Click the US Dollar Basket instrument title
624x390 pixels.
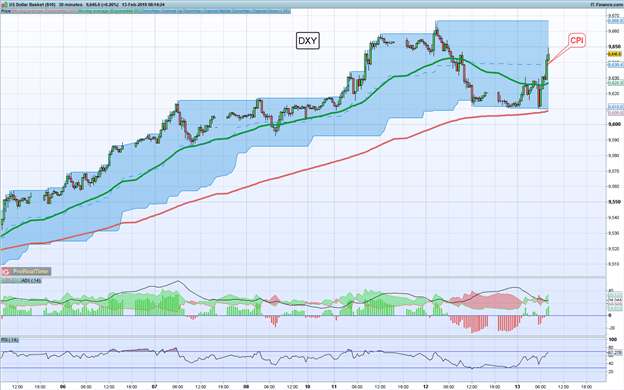coord(32,4)
